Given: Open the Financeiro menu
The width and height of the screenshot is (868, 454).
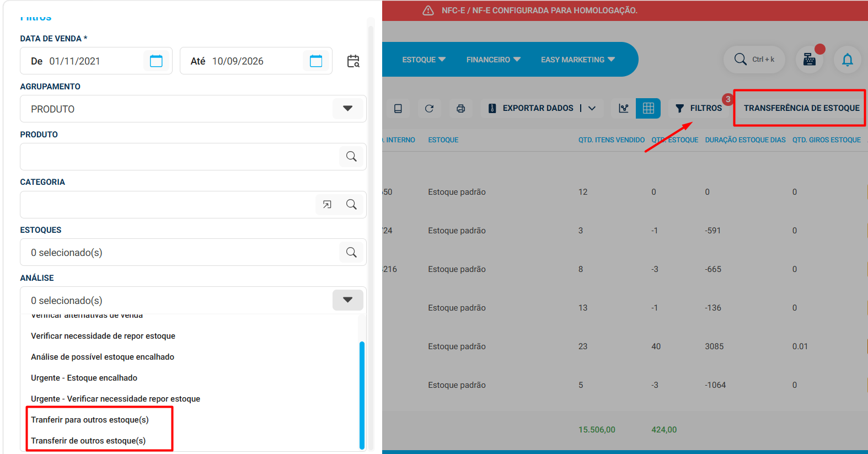Looking at the screenshot, I should click(493, 60).
